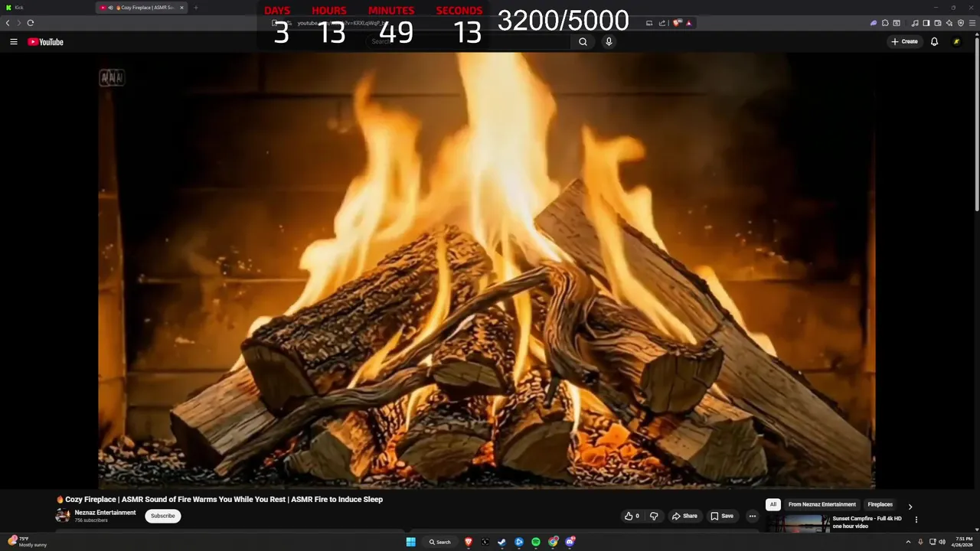Show hidden system tray icons
This screenshot has width=980, height=551.
click(908, 542)
